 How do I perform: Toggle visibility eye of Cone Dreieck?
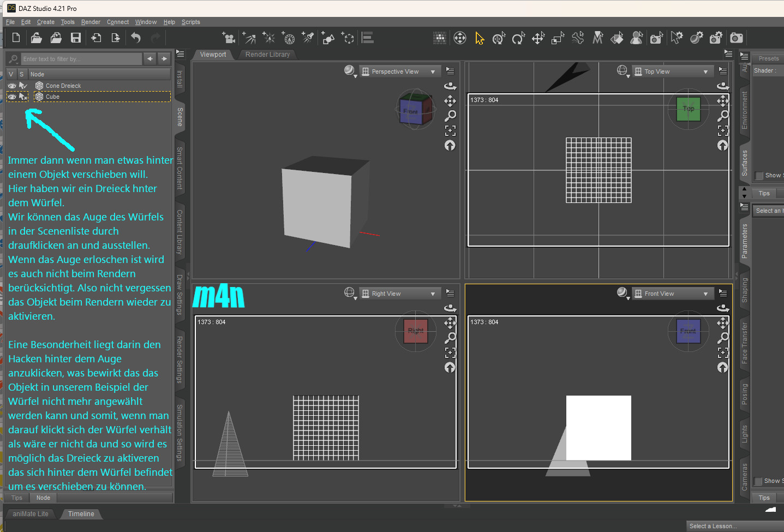11,86
